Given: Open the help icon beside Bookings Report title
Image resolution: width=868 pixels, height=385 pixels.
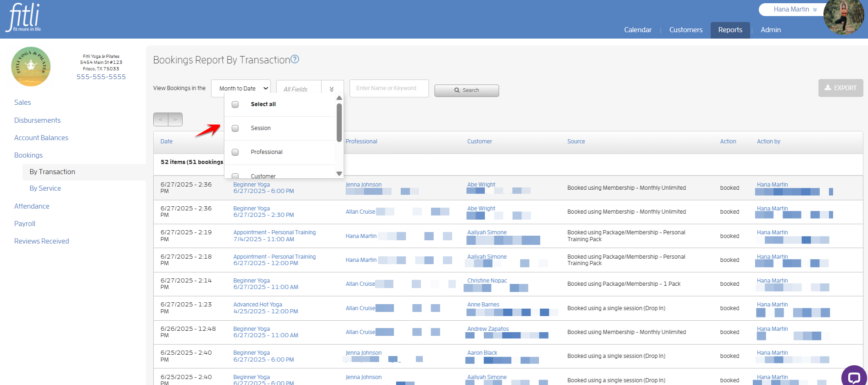Looking at the screenshot, I should point(295,59).
